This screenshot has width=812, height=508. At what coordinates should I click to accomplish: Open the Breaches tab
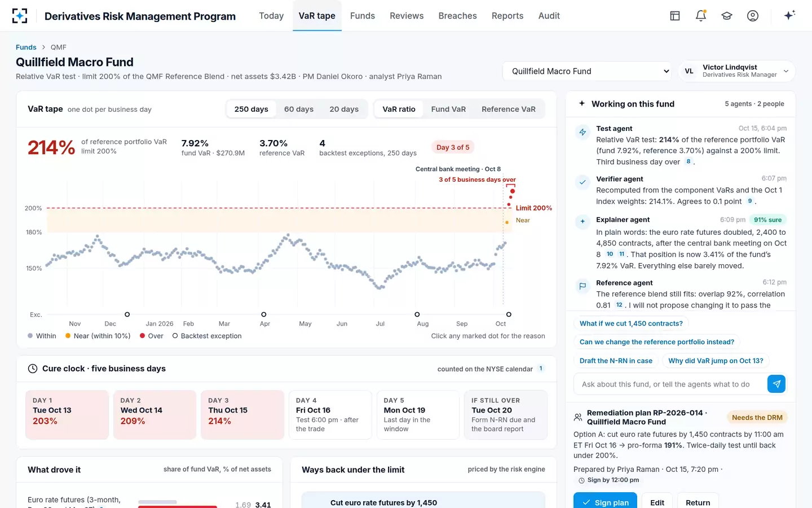[458, 16]
